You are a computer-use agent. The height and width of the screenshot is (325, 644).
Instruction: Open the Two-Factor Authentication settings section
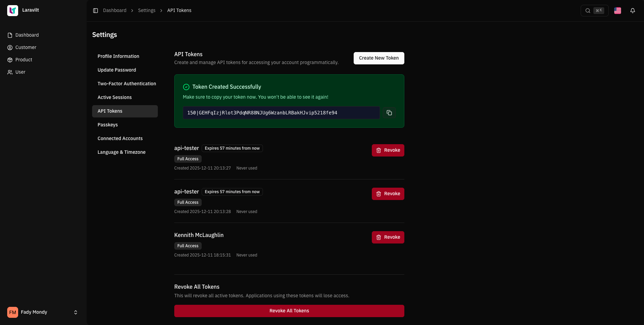(127, 84)
